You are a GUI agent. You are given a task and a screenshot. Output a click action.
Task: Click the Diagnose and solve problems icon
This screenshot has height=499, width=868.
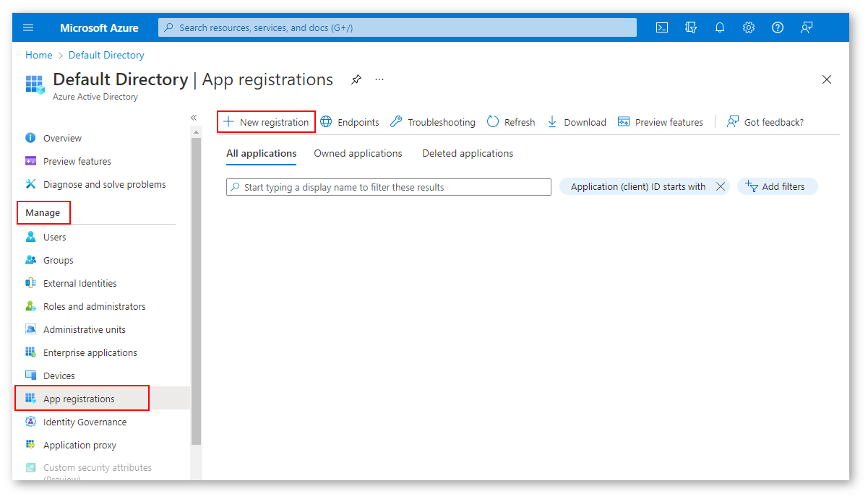tap(30, 184)
